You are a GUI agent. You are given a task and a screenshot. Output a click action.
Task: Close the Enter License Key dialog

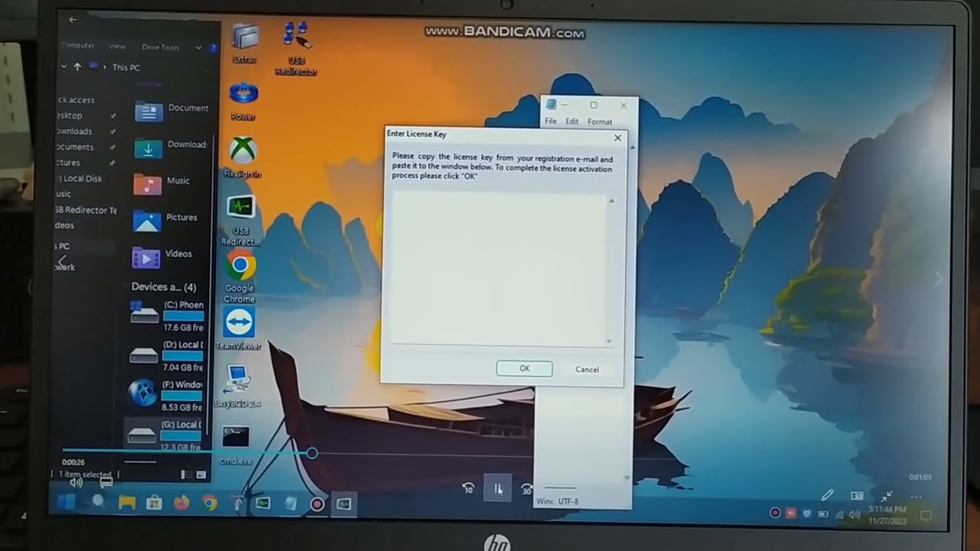618,138
